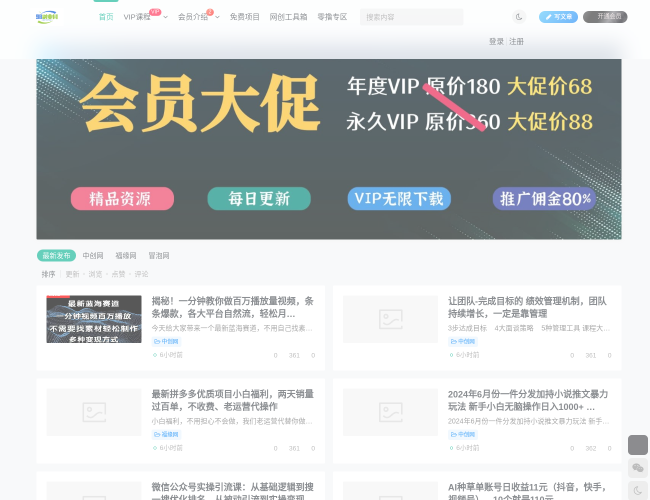
Task: Toggle dark mode moon icon in header
Action: coord(519,17)
